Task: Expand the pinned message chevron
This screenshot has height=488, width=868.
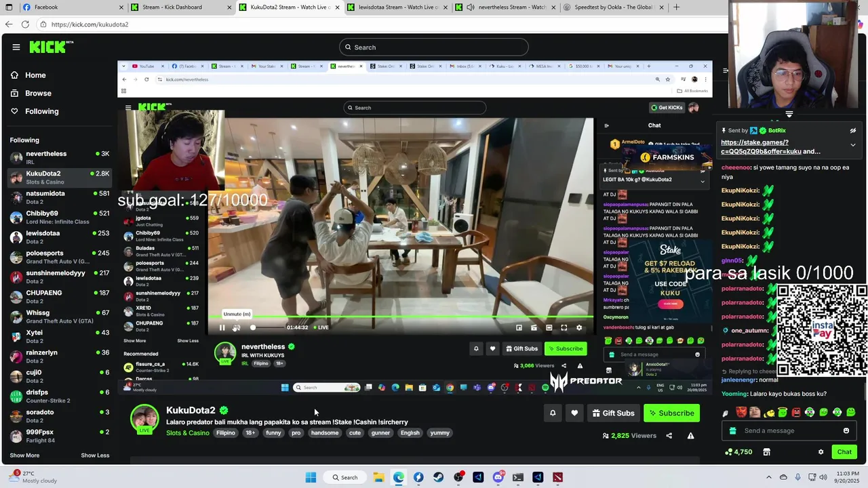Action: [x=853, y=145]
